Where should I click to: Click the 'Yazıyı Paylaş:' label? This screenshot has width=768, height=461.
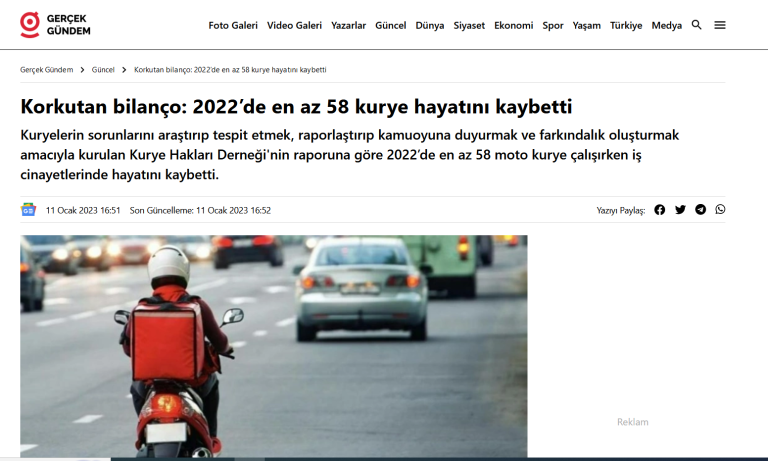[x=621, y=210]
